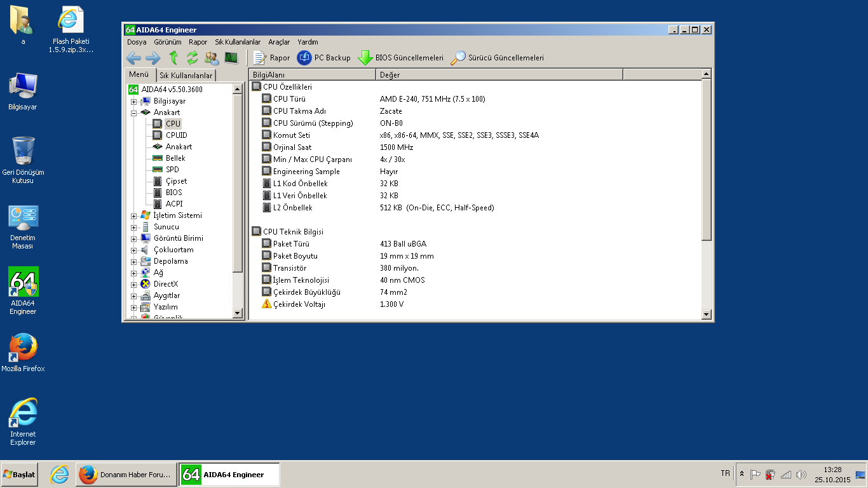The width and height of the screenshot is (868, 488).
Task: Open the Görünüm menu
Action: (x=168, y=42)
